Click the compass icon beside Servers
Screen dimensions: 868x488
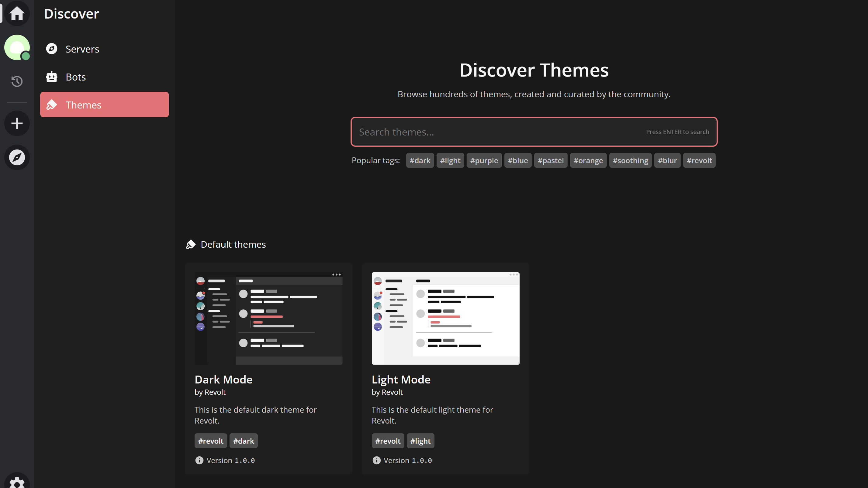52,49
